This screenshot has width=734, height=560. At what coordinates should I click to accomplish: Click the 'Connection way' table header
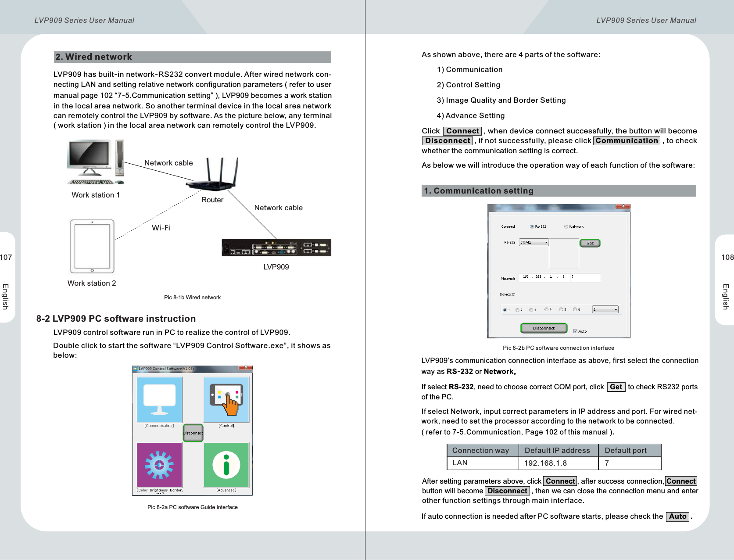[x=483, y=450]
